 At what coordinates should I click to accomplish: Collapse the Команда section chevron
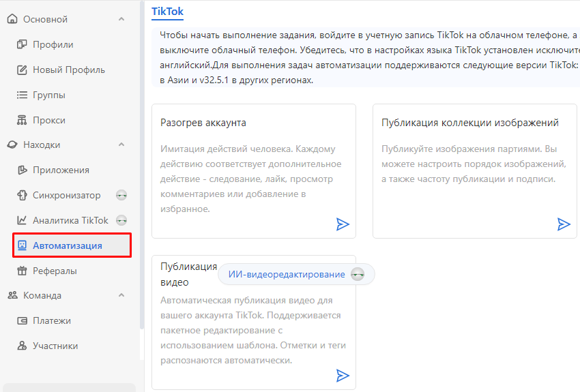coord(121,295)
